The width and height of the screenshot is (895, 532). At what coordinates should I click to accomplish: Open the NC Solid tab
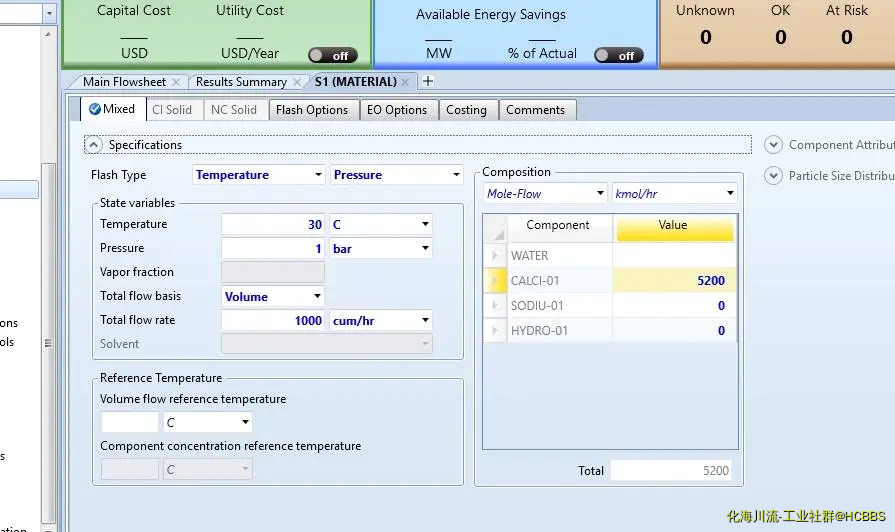pos(234,110)
